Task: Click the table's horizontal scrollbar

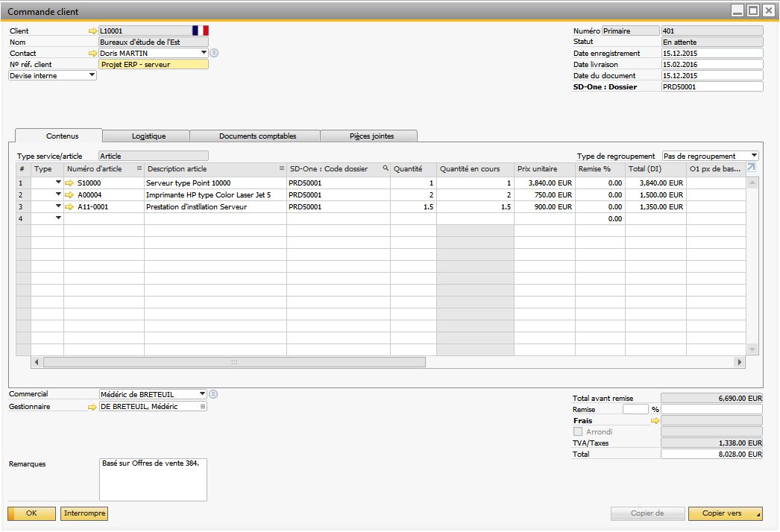Action: tap(234, 362)
